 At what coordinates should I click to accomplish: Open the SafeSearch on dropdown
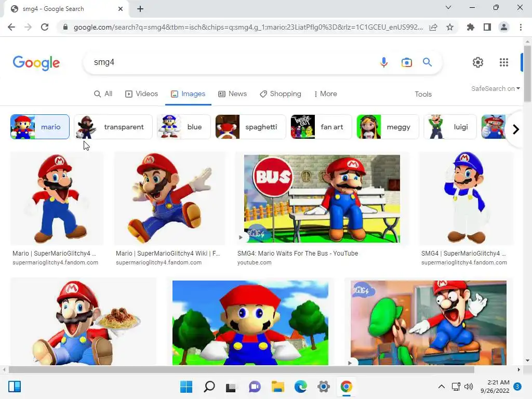pyautogui.click(x=495, y=88)
